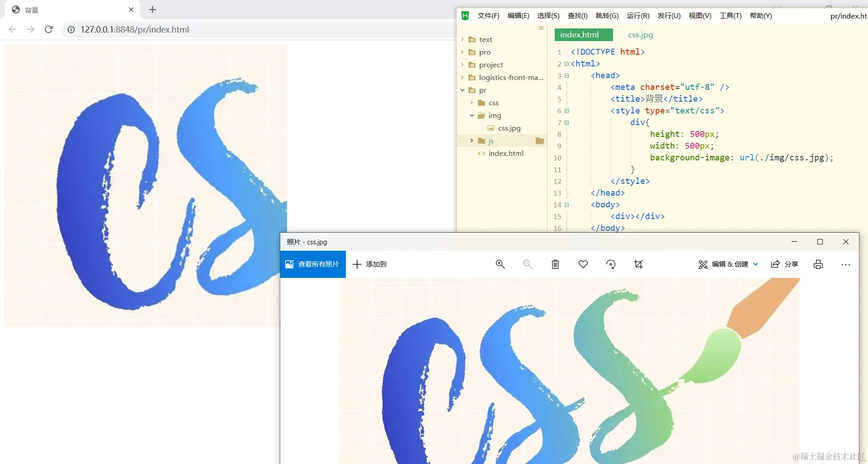This screenshot has width=868, height=464.
Task: Expand the pro project folder
Action: click(462, 52)
